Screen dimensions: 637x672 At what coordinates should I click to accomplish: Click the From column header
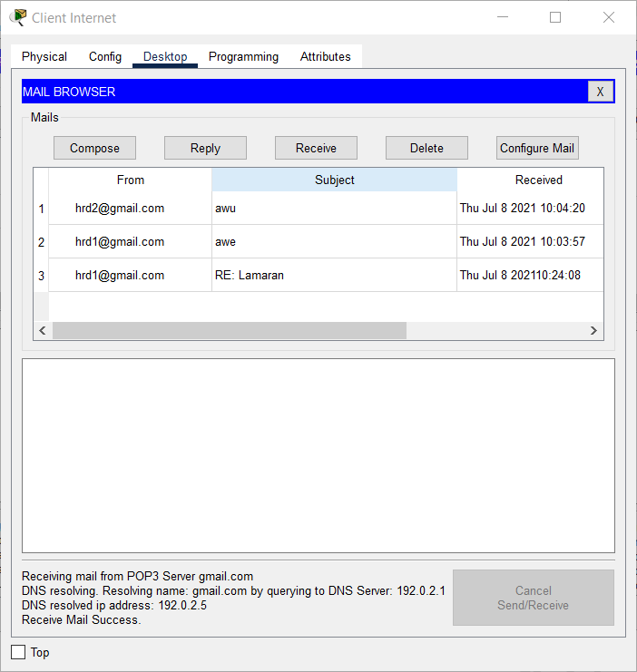pyautogui.click(x=131, y=180)
